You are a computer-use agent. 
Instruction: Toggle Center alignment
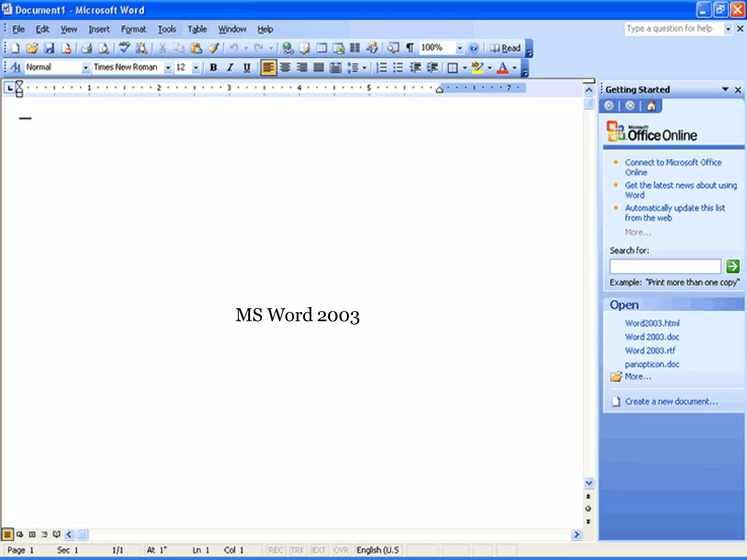(x=285, y=67)
